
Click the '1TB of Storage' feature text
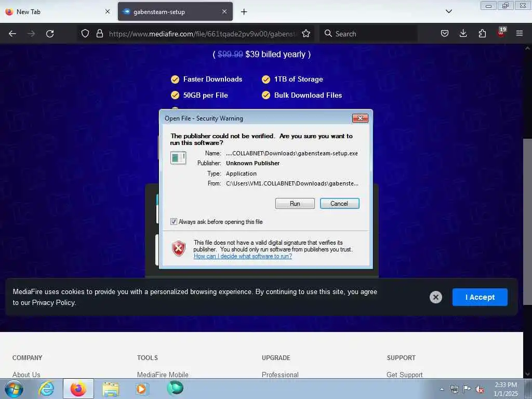[x=299, y=79]
